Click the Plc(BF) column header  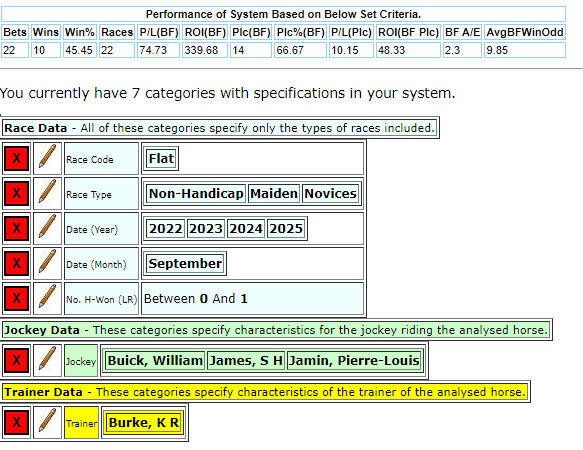[x=251, y=32]
